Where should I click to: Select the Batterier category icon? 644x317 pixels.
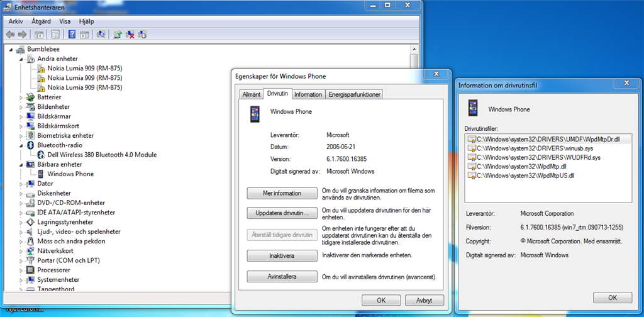(x=31, y=97)
